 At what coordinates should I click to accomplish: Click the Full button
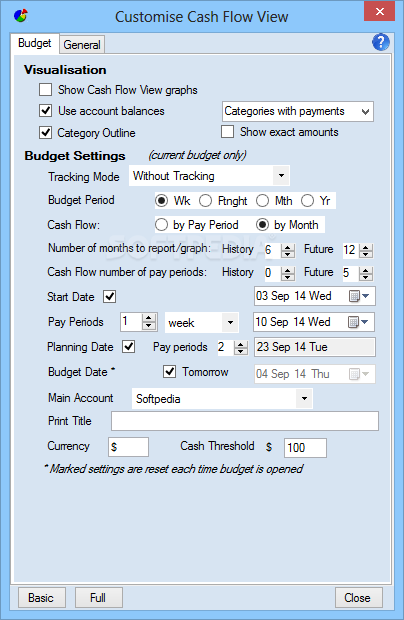point(98,597)
